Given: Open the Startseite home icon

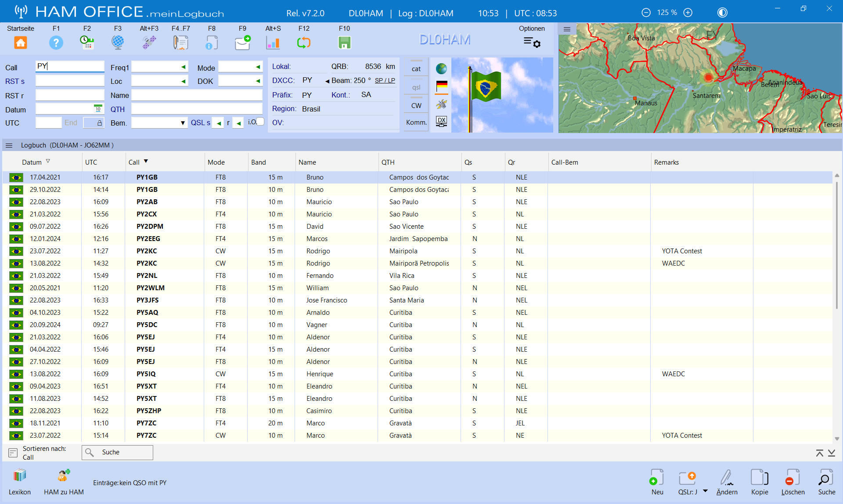Looking at the screenshot, I should point(21,43).
